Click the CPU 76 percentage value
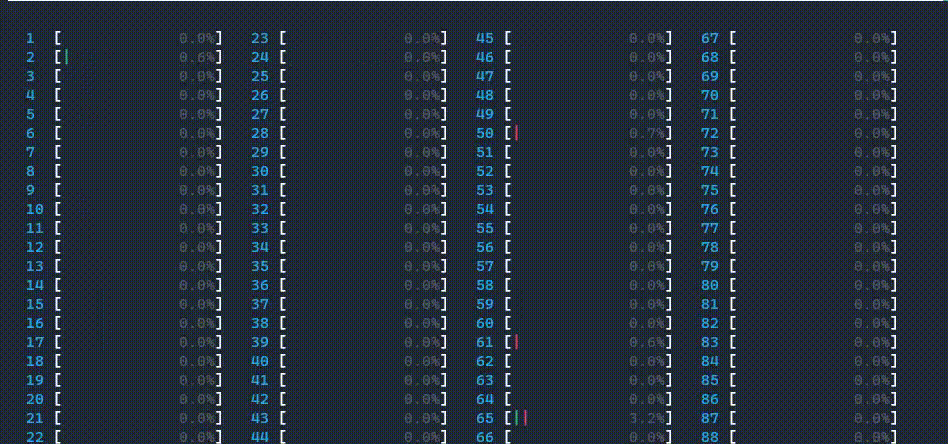948x444 pixels. [x=872, y=209]
